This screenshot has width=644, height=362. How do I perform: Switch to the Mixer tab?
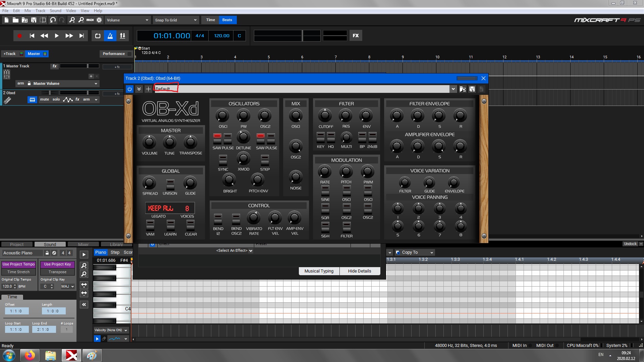[83, 244]
